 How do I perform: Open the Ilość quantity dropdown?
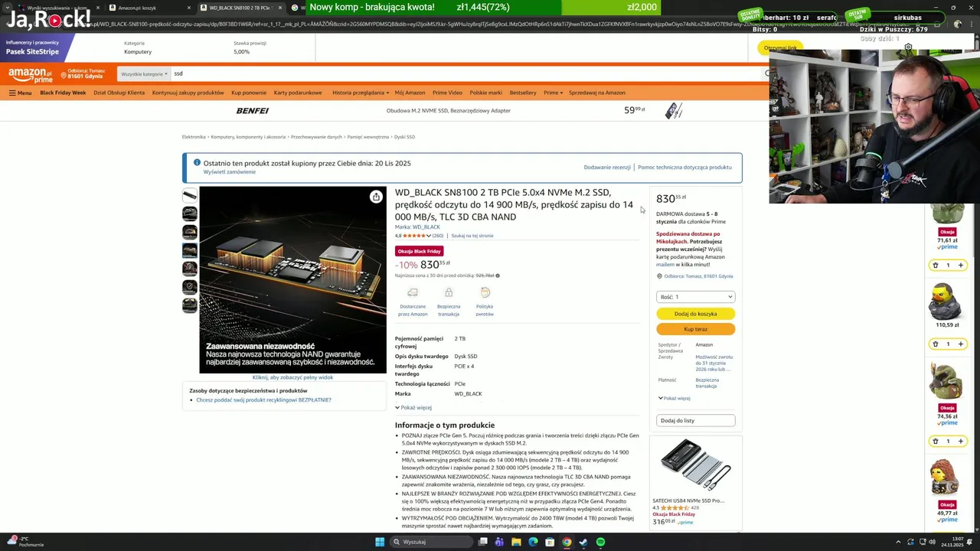coord(695,297)
